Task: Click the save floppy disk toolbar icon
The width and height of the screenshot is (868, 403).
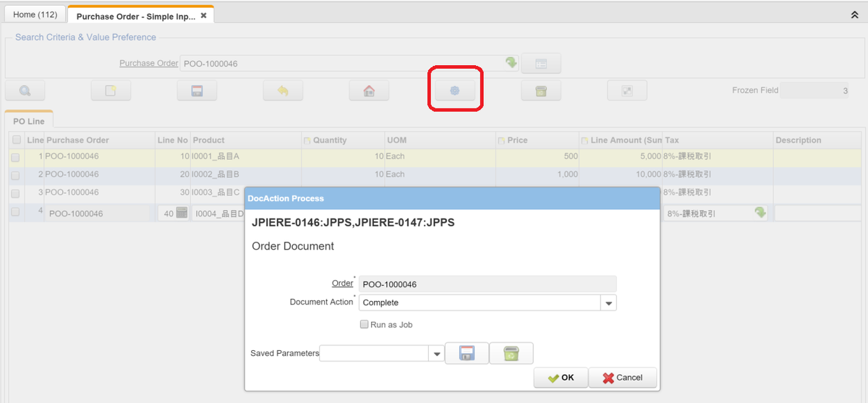Action: tap(197, 90)
